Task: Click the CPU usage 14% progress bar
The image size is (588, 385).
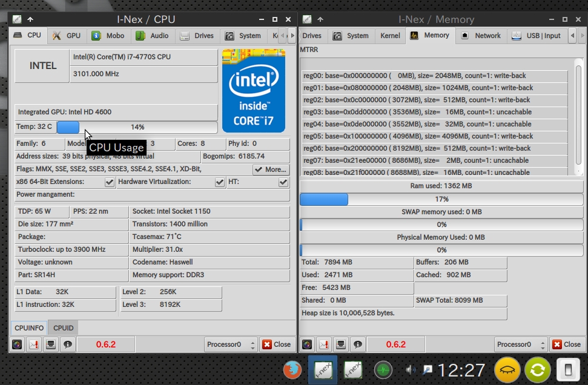Action: (137, 127)
